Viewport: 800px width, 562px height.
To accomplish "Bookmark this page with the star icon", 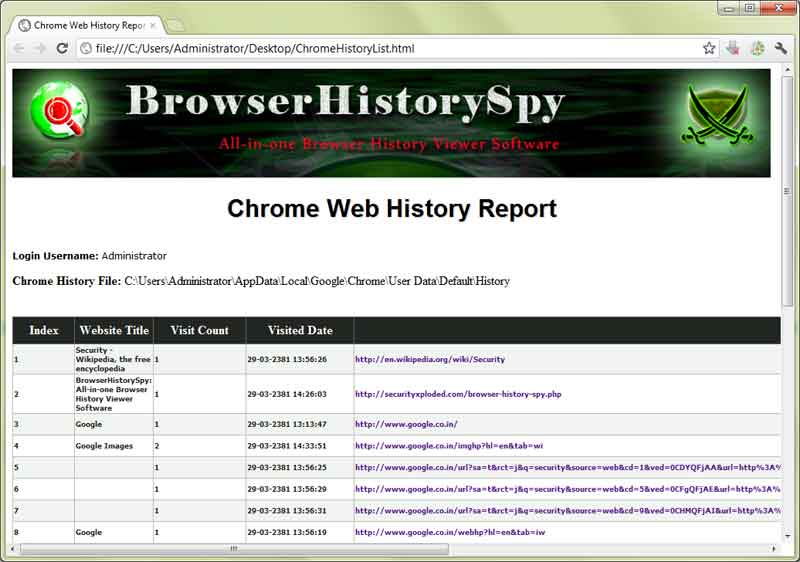I will click(709, 48).
